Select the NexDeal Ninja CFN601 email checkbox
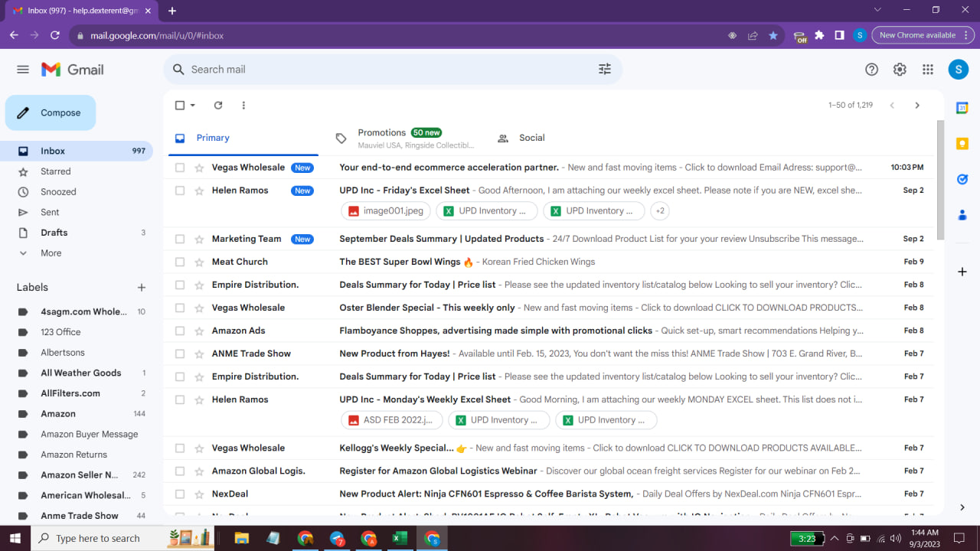This screenshot has width=980, height=551. [x=180, y=494]
